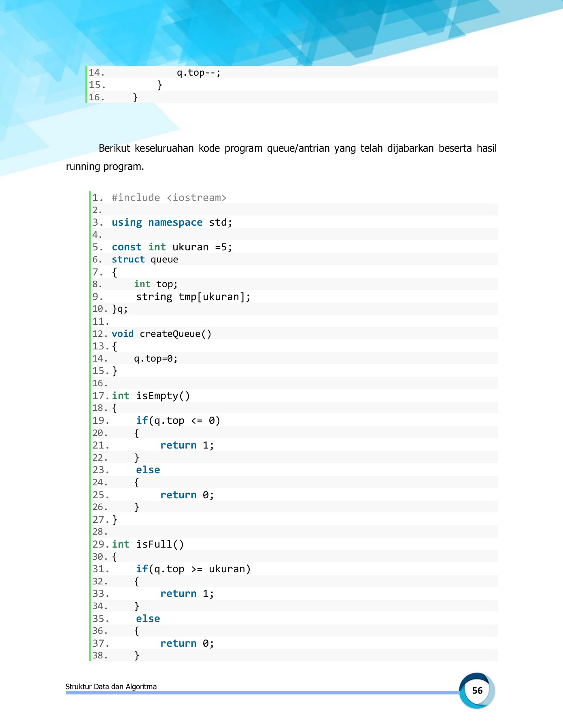Select the 'if(q.top >= ukuran)' condition
The image size is (563, 728).
(193, 569)
